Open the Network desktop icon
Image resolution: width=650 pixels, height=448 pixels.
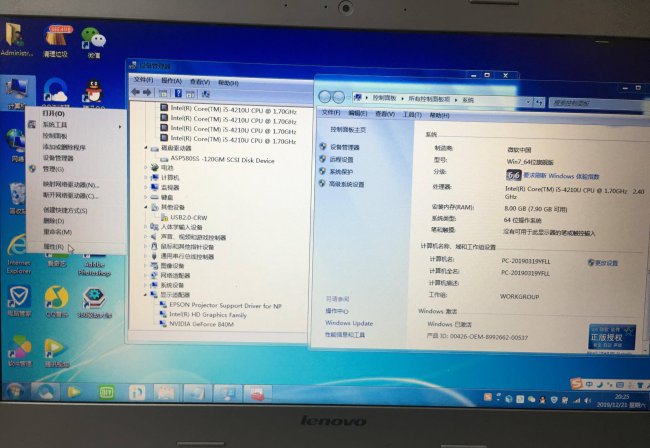pos(17,144)
